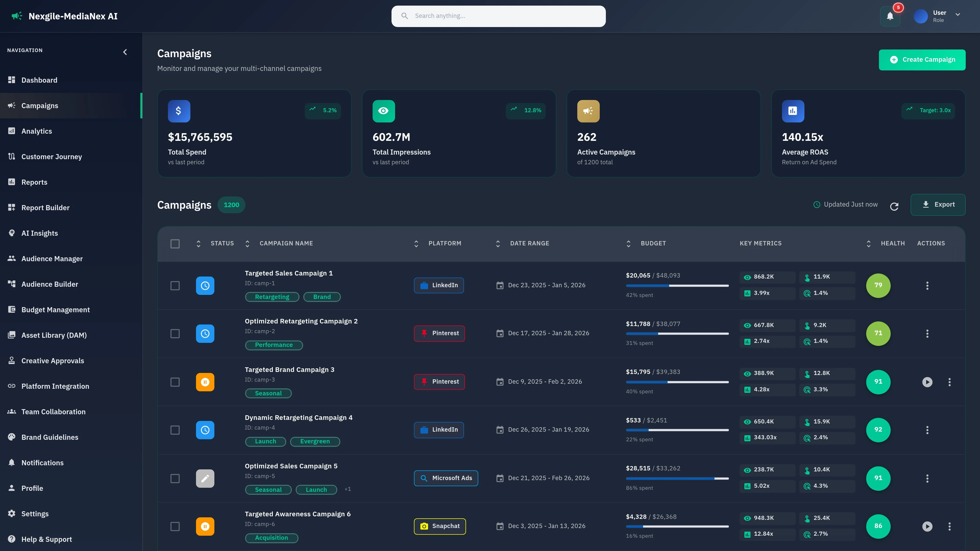Refresh the campaigns list
980x551 pixels.
click(895, 206)
